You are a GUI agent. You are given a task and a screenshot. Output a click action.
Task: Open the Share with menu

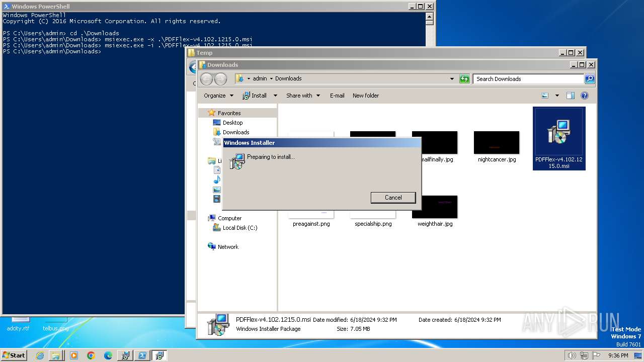(x=303, y=96)
